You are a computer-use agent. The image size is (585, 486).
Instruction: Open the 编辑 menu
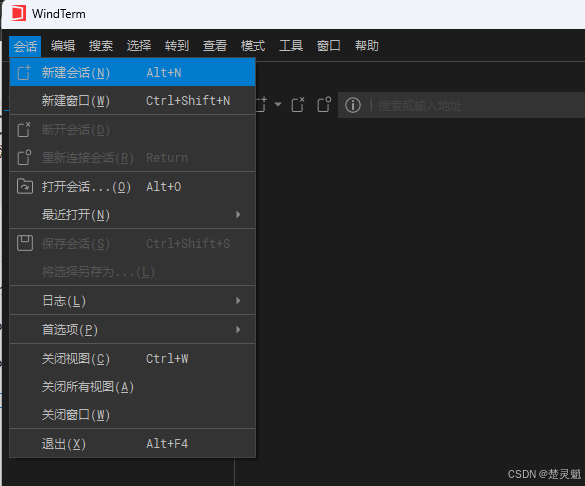pyautogui.click(x=63, y=46)
